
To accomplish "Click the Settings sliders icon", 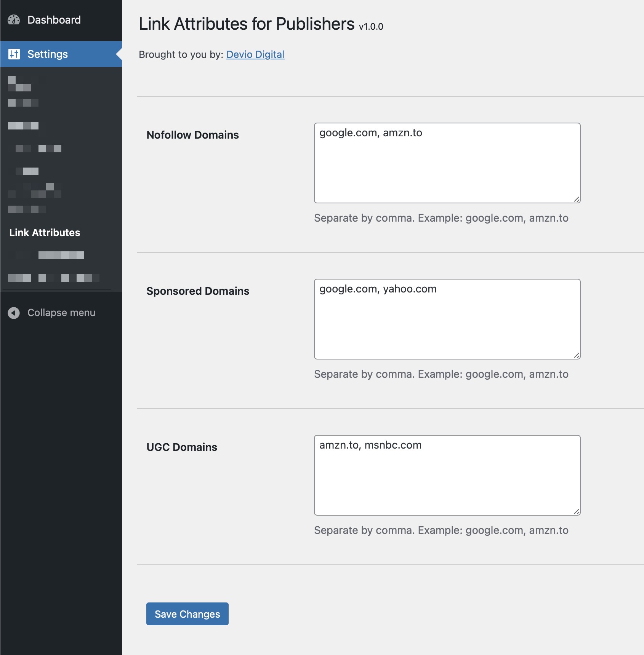I will pos(14,54).
